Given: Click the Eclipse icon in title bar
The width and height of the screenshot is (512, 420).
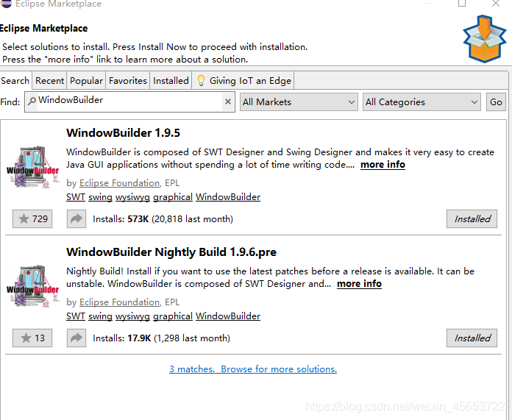Looking at the screenshot, I should (x=6, y=4).
